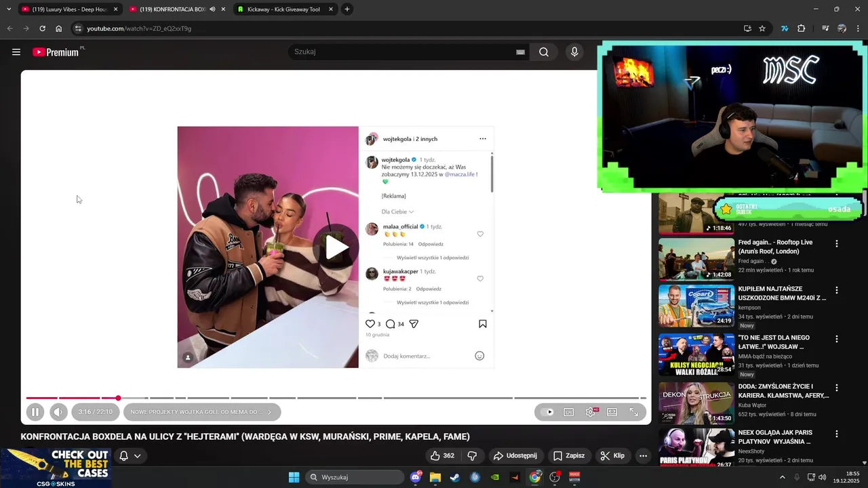Open player settings gear

tap(591, 412)
